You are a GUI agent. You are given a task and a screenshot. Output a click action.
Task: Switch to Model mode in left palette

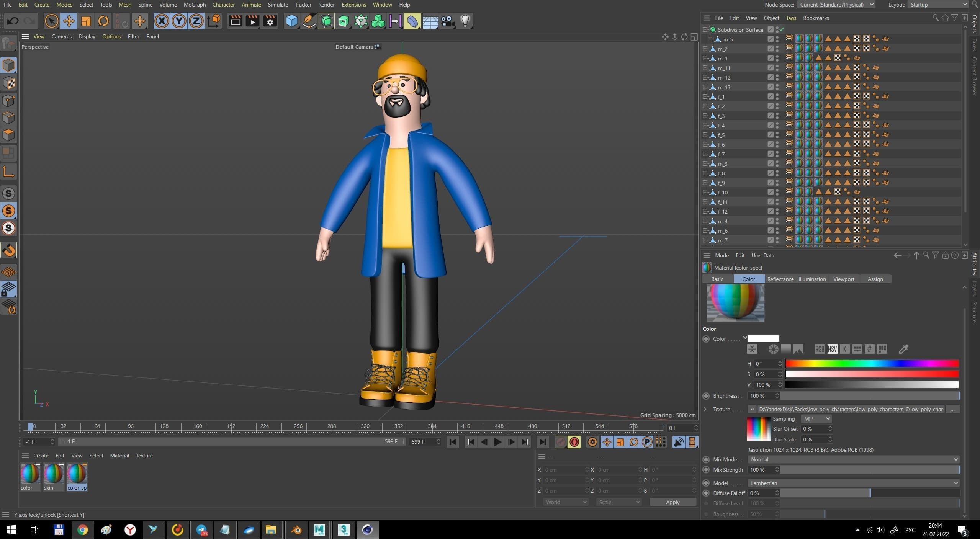[x=9, y=65]
